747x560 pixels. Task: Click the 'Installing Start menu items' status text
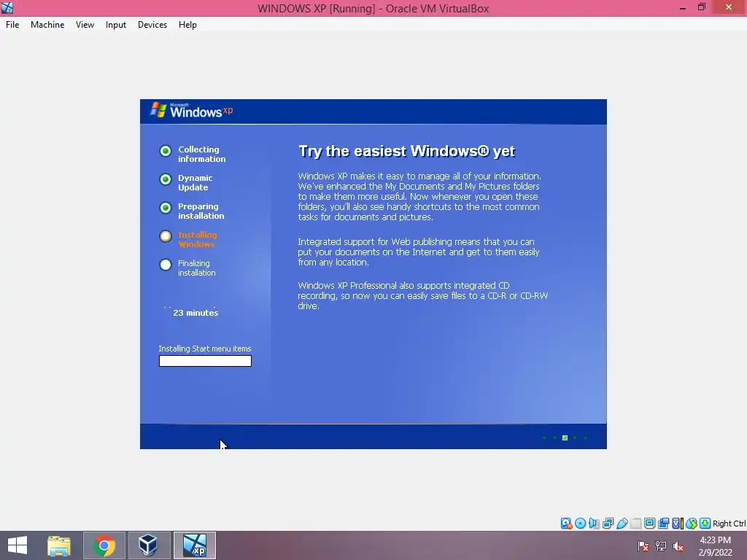205,349
